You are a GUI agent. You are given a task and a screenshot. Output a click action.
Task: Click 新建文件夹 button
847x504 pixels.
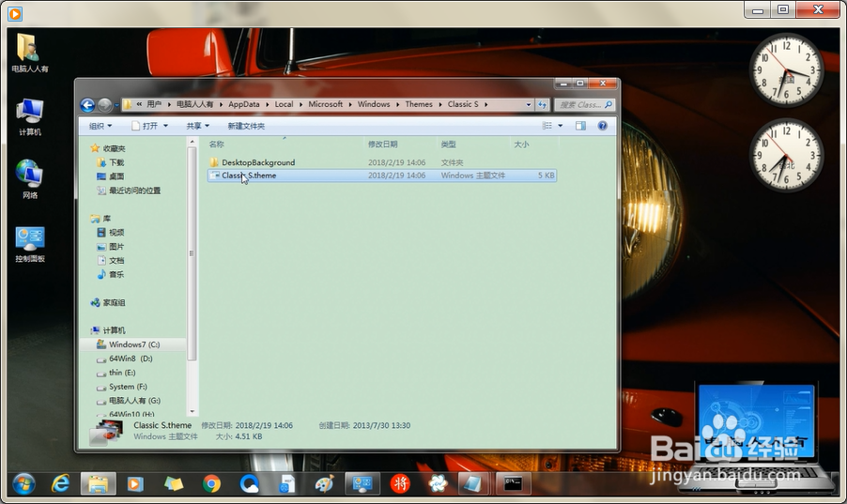(246, 126)
